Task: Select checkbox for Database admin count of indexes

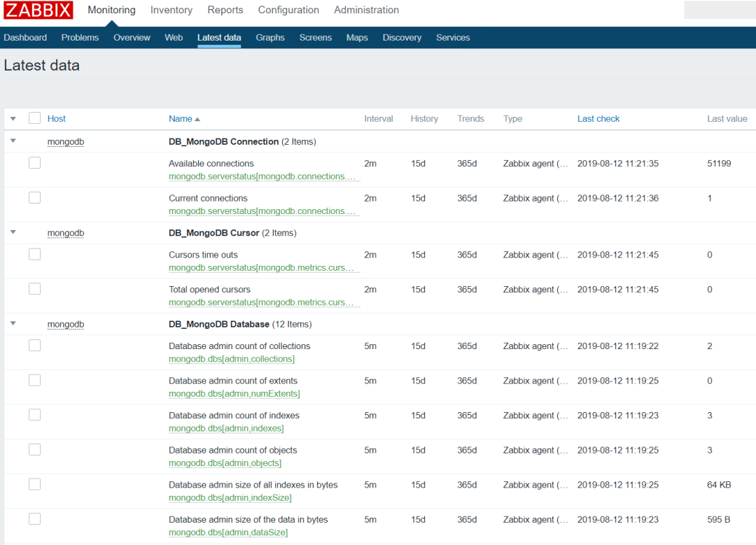Action: (x=35, y=415)
